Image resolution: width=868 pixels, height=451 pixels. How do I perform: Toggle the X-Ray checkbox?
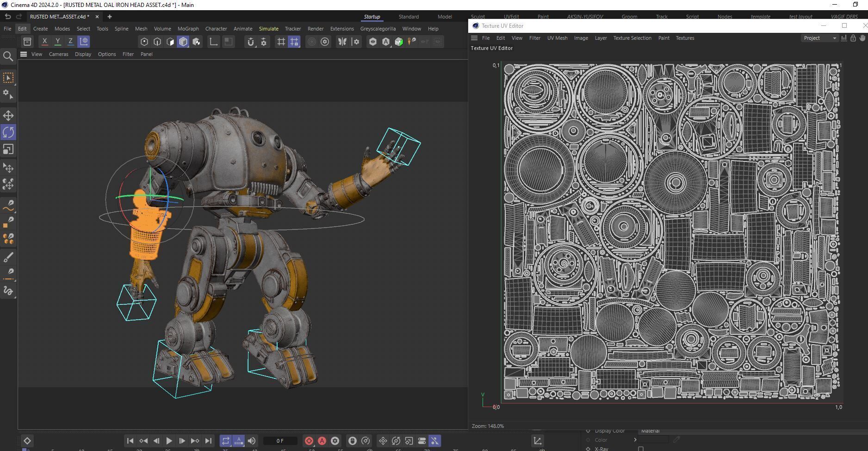641,449
